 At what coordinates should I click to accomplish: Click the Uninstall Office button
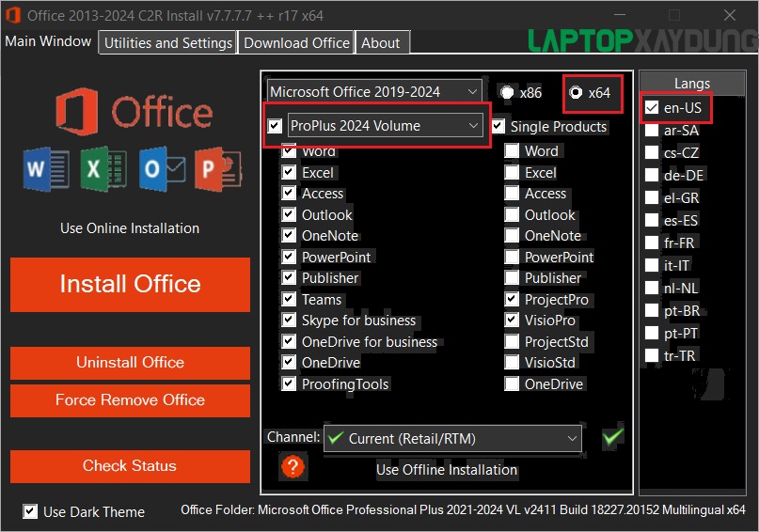click(x=130, y=363)
